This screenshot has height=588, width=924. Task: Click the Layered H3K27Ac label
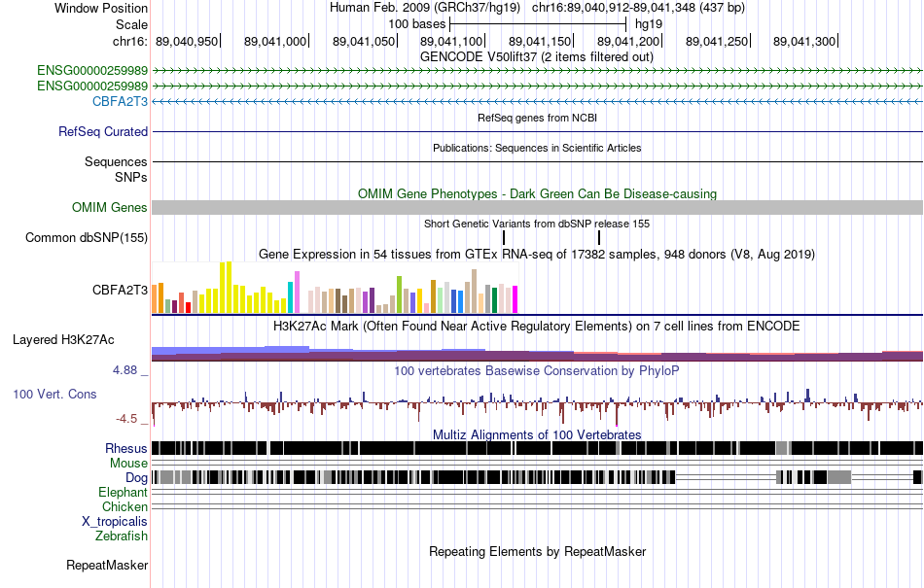63,339
